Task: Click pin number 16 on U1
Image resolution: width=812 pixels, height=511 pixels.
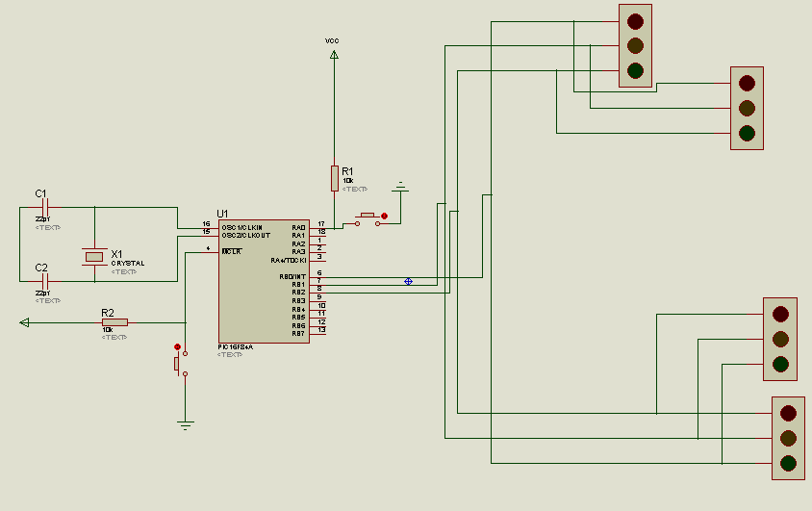Action: (x=206, y=224)
